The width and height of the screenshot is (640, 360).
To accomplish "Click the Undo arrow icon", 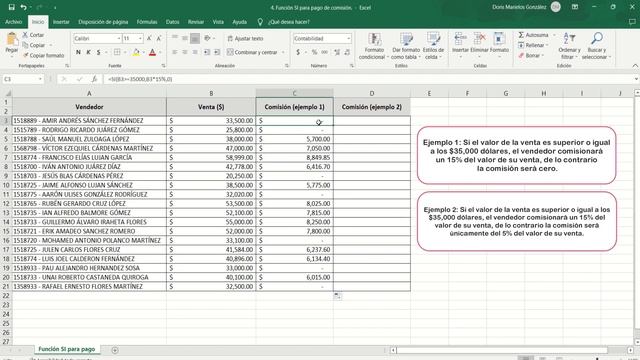I will tap(24, 7).
